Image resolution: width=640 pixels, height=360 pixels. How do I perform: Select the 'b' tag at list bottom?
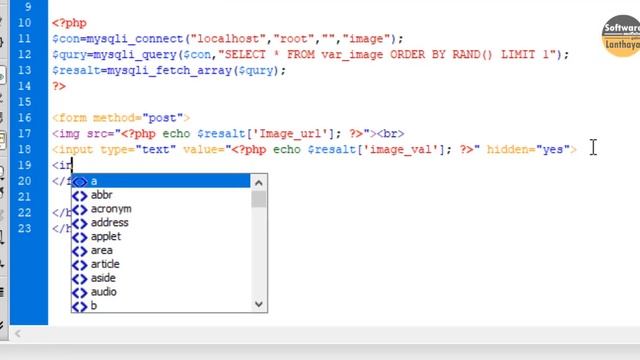pos(161,306)
